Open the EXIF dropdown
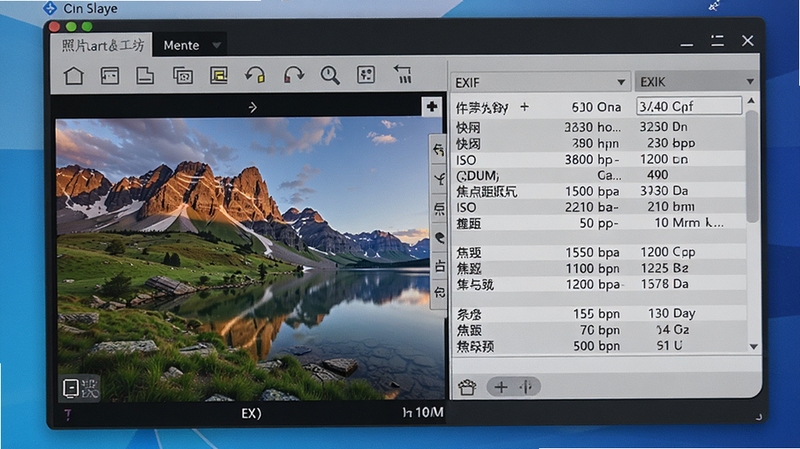Image resolution: width=800 pixels, height=449 pixels. (x=540, y=82)
